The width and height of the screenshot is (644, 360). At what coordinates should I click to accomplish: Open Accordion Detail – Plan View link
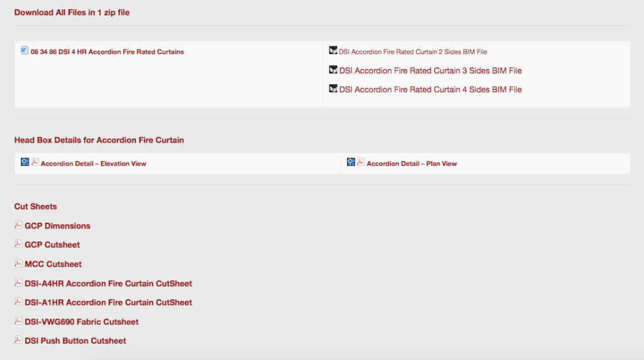click(411, 164)
